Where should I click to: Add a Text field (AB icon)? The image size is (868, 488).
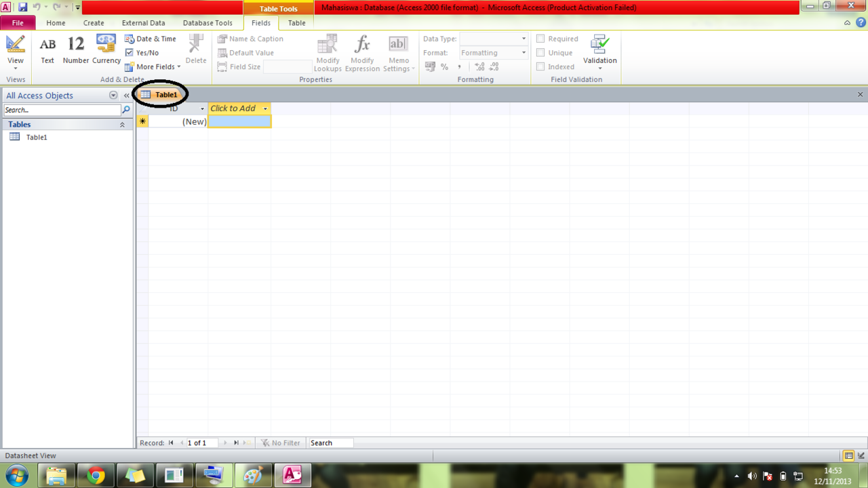coord(47,50)
